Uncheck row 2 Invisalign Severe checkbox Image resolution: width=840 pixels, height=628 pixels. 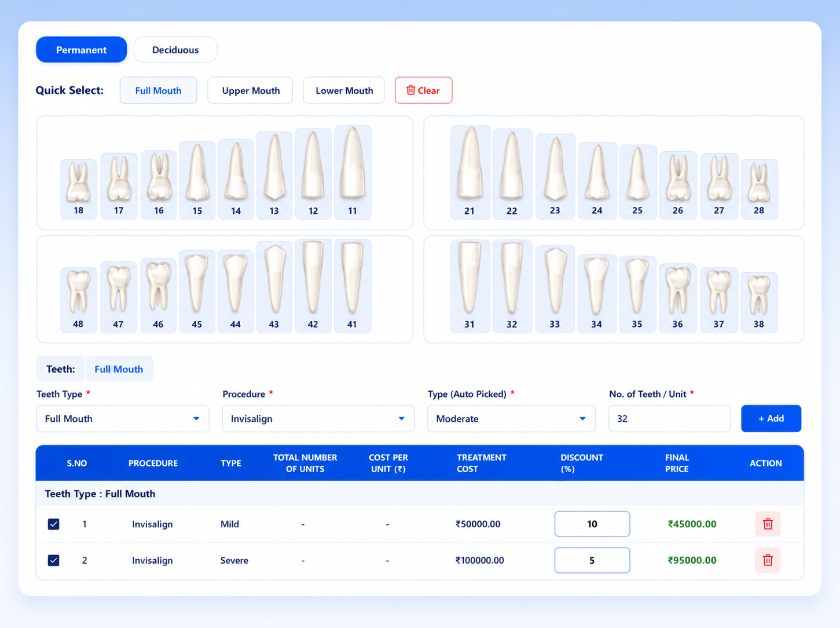pos(53,560)
